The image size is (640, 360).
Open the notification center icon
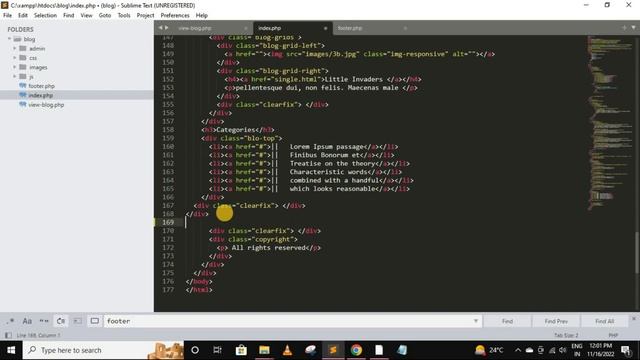625,350
